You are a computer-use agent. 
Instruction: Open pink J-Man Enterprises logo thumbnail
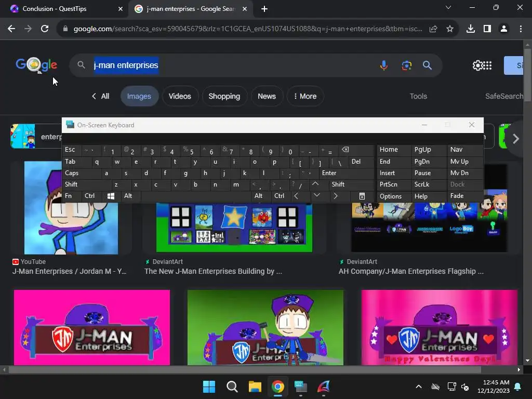[x=91, y=327]
